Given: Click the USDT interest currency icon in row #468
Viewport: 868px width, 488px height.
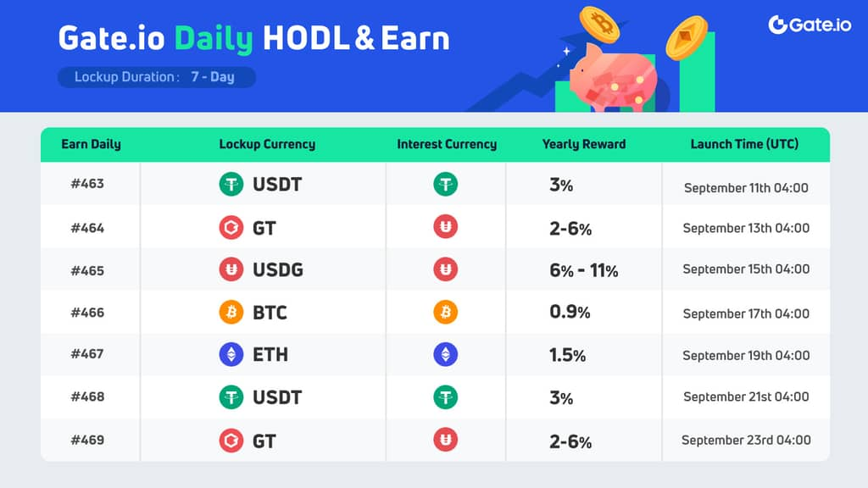Looking at the screenshot, I should pyautogui.click(x=446, y=397).
